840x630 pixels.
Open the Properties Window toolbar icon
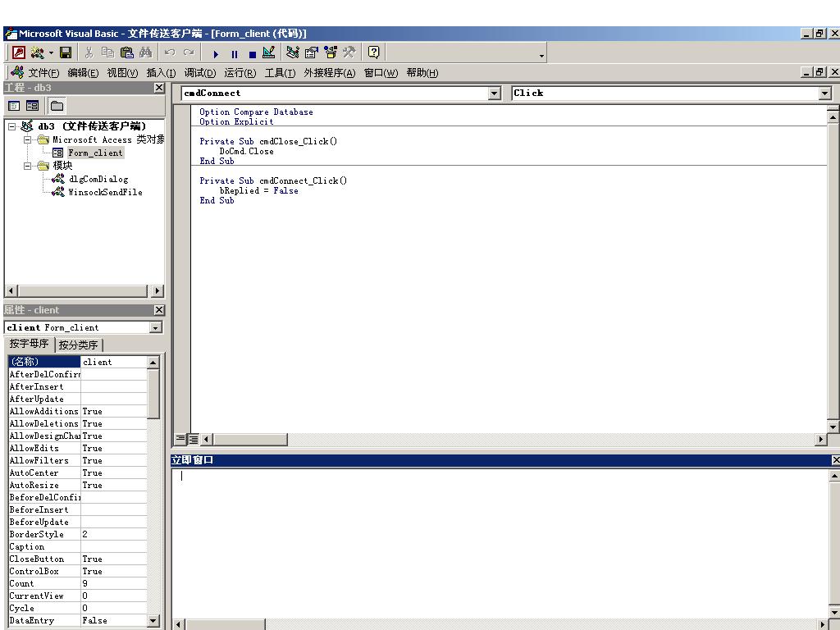tap(311, 52)
